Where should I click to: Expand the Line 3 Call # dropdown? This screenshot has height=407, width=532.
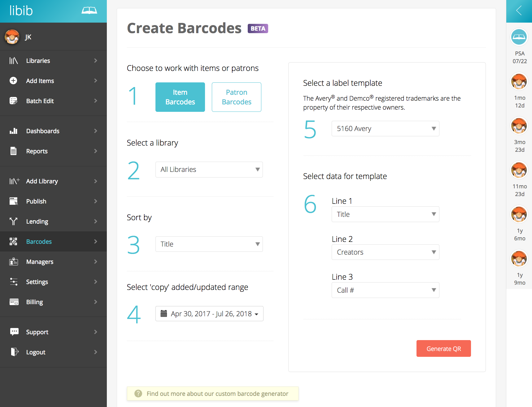385,290
